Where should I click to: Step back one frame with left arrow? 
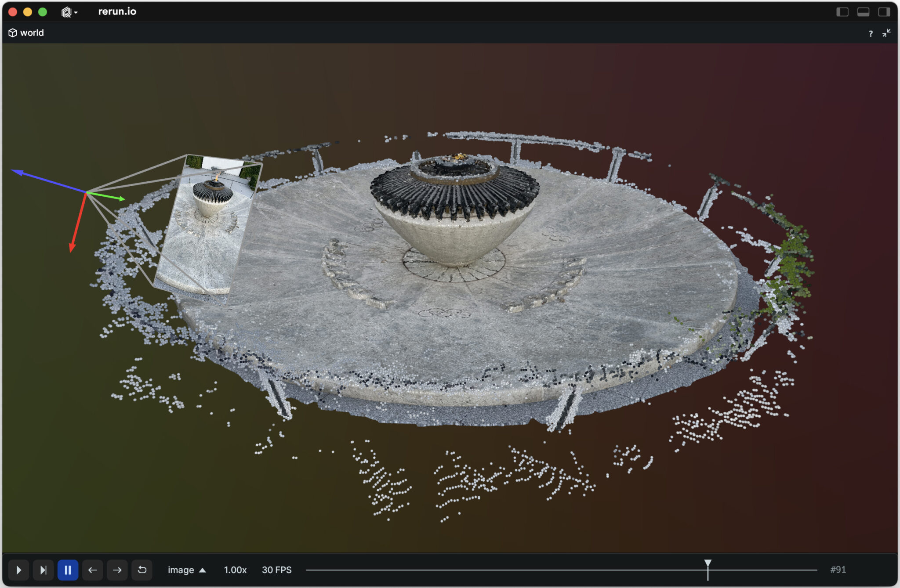click(x=92, y=570)
